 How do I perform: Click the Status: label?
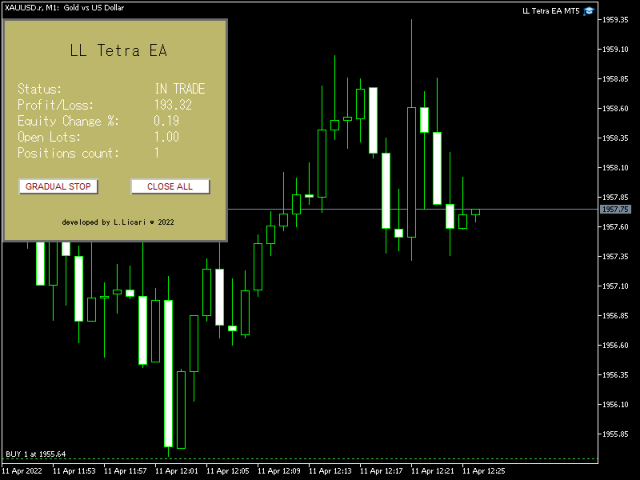point(39,89)
